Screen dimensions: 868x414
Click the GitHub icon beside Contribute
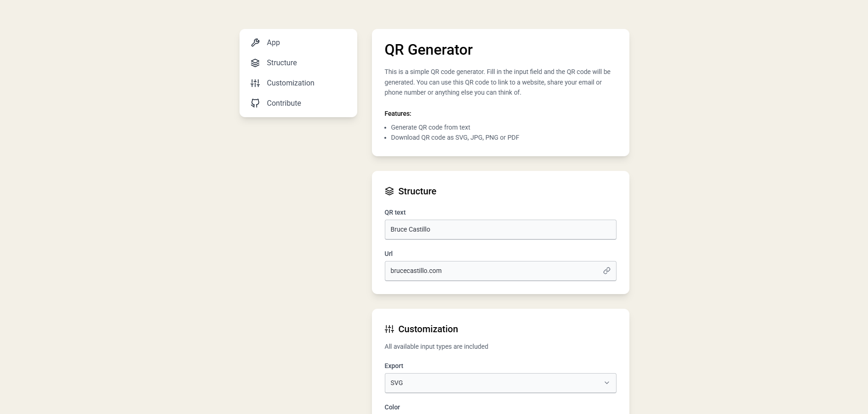point(255,103)
